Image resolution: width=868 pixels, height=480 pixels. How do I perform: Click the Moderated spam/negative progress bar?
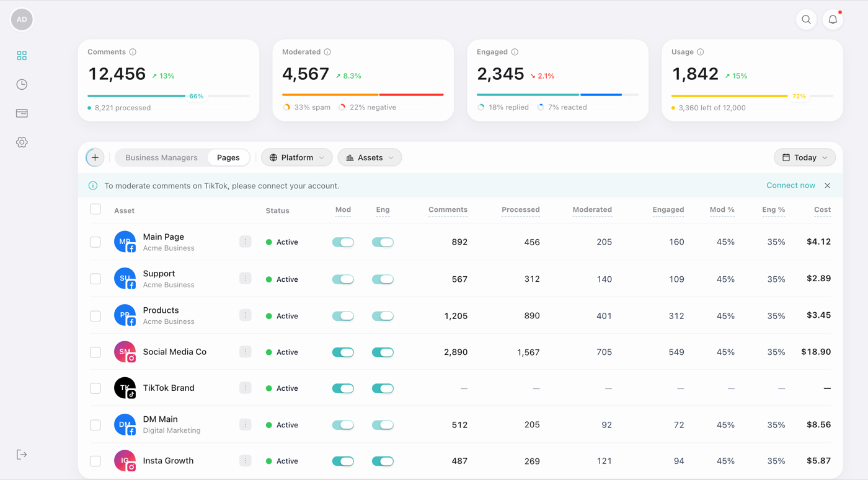[363, 95]
